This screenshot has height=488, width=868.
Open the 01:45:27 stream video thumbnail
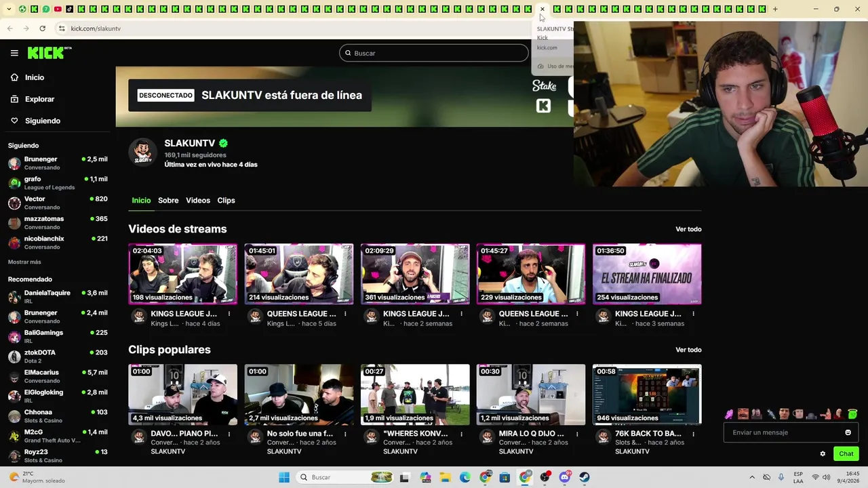click(531, 274)
